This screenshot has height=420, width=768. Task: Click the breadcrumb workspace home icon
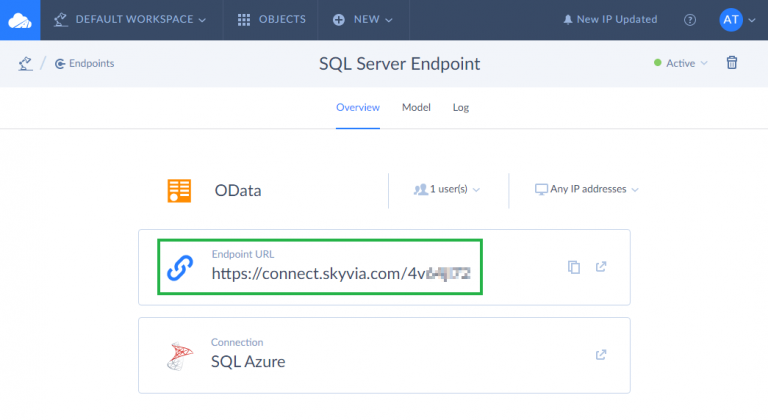tap(24, 63)
